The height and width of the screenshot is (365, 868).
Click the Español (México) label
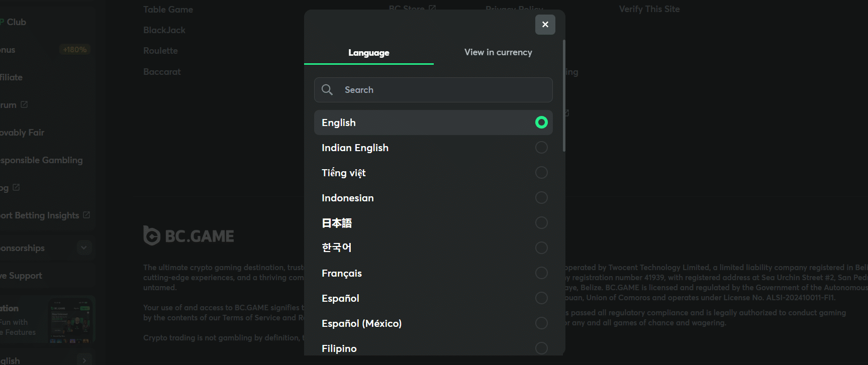[x=362, y=323]
